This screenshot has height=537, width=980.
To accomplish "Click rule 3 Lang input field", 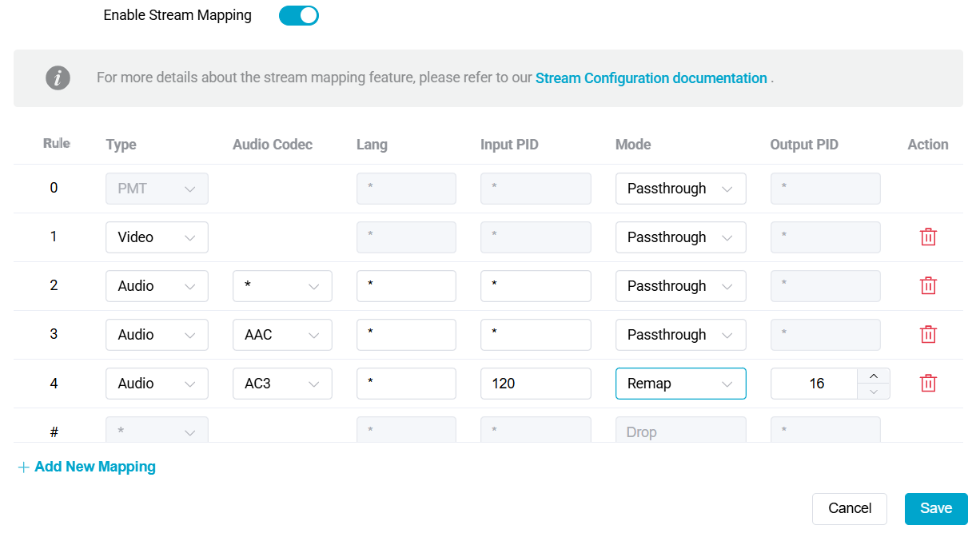I will tap(406, 335).
